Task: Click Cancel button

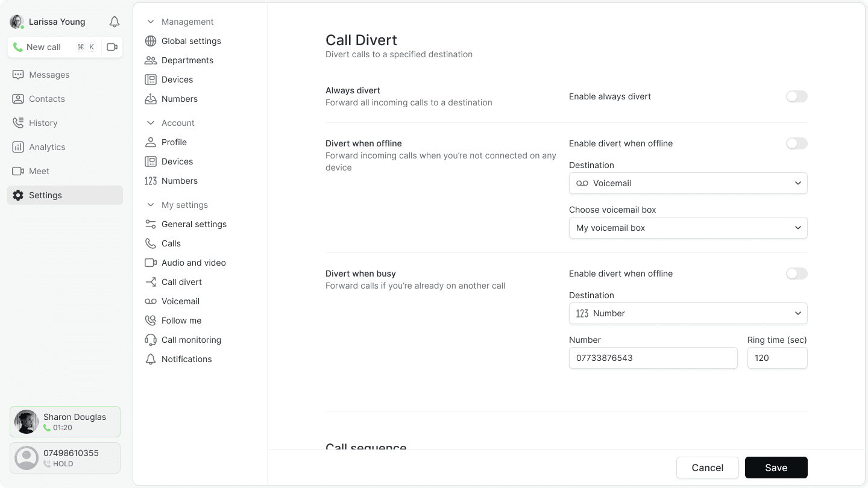Action: click(x=707, y=468)
